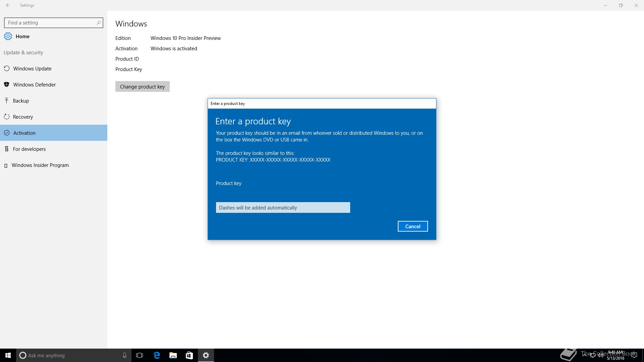Close the Settings window

636,5
